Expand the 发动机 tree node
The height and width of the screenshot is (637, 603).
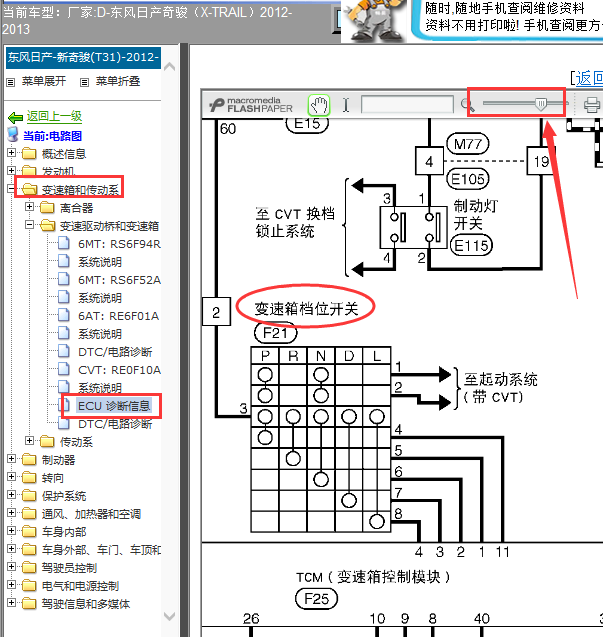tap(11, 170)
